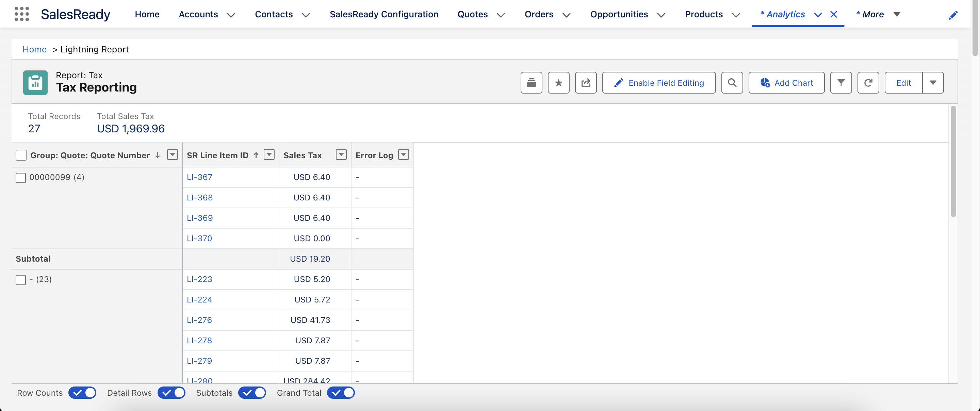Screen dimensions: 980x411
Task: Open the report search magnifier icon
Action: pos(732,83)
